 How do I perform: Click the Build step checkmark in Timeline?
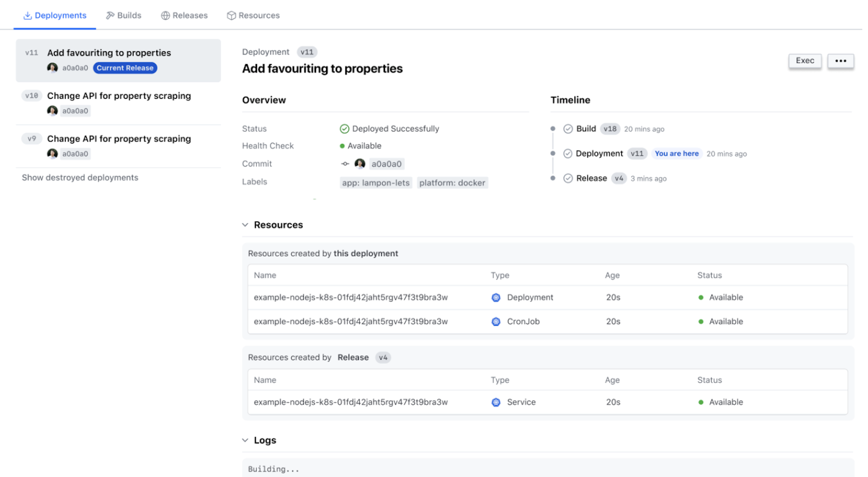pos(568,129)
